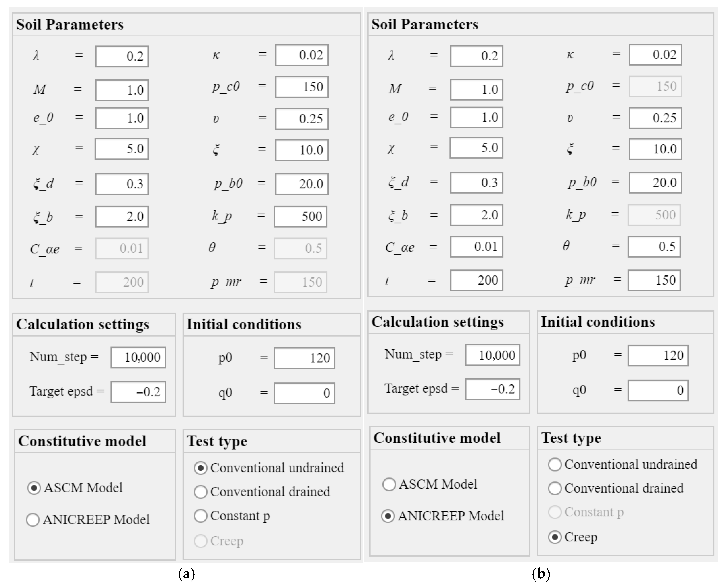Select Conventional drained test in panel (b)
This screenshot has height=588, width=728.
[555, 488]
